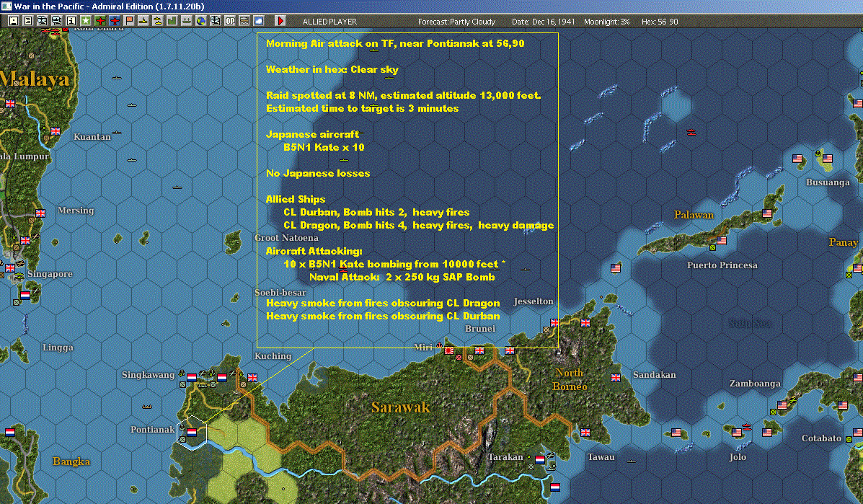
Task: Click the floppy disk save game icon
Action: click(14, 21)
